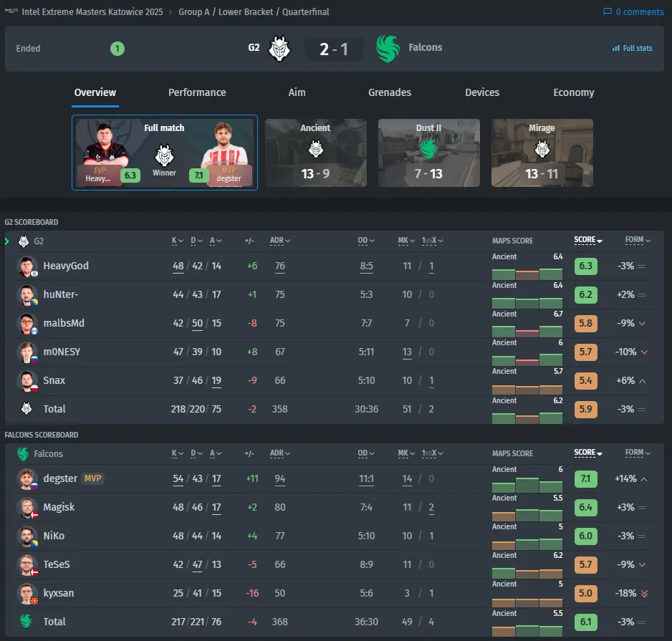
Task: Sort G2 scoreboard by SCORE column
Action: 588,240
